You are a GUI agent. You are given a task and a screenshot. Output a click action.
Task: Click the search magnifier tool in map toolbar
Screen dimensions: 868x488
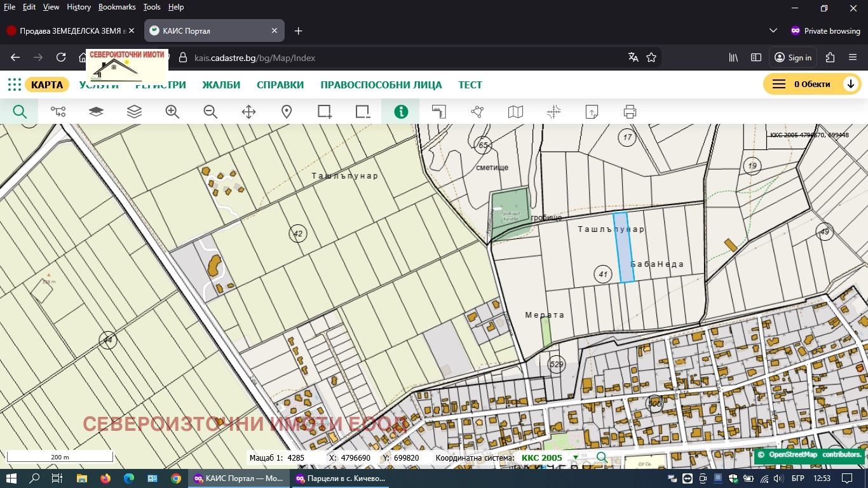(20, 112)
